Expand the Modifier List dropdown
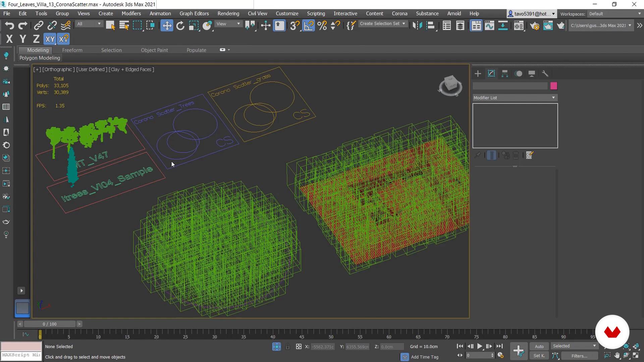 point(515,98)
